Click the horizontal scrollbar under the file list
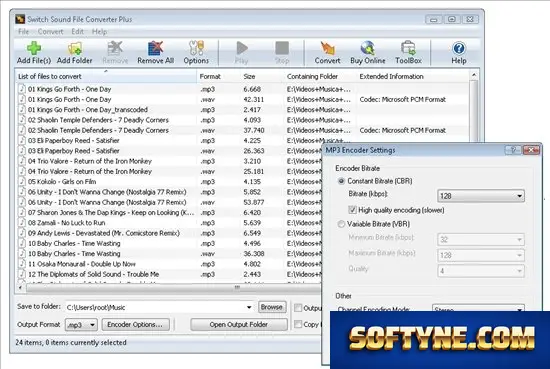The height and width of the screenshot is (369, 550). click(x=168, y=288)
